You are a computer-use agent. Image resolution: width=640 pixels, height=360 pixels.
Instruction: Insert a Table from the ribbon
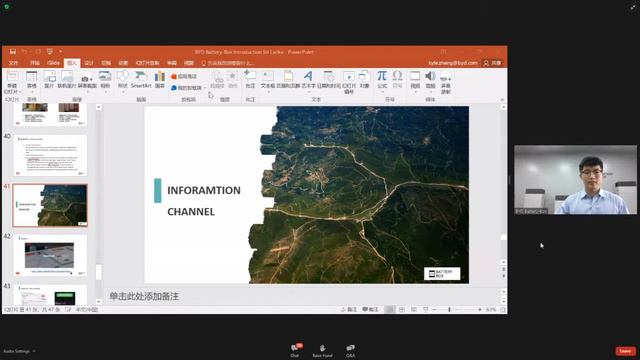[x=31, y=80]
